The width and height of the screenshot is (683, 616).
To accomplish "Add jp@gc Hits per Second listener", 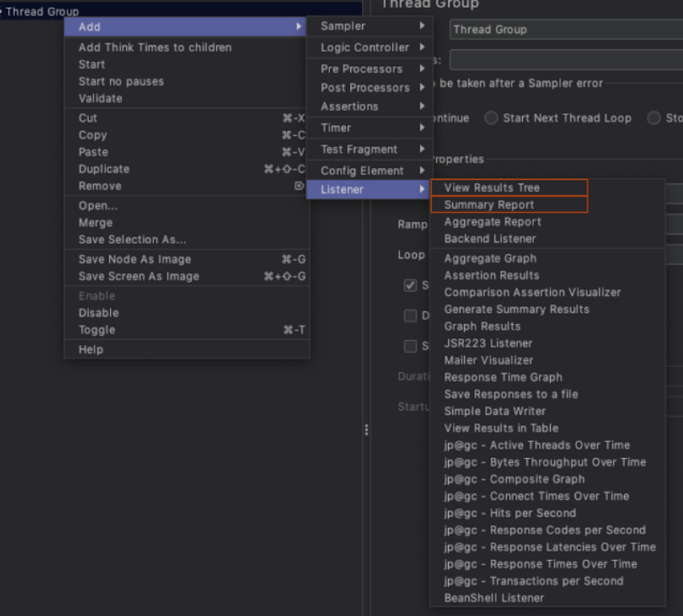I will [x=510, y=513].
